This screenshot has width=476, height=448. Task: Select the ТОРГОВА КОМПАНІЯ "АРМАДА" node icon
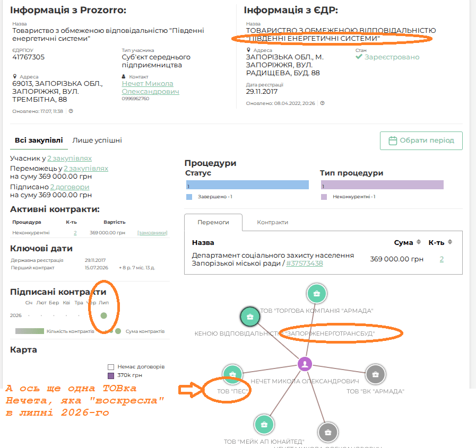pyautogui.click(x=317, y=293)
